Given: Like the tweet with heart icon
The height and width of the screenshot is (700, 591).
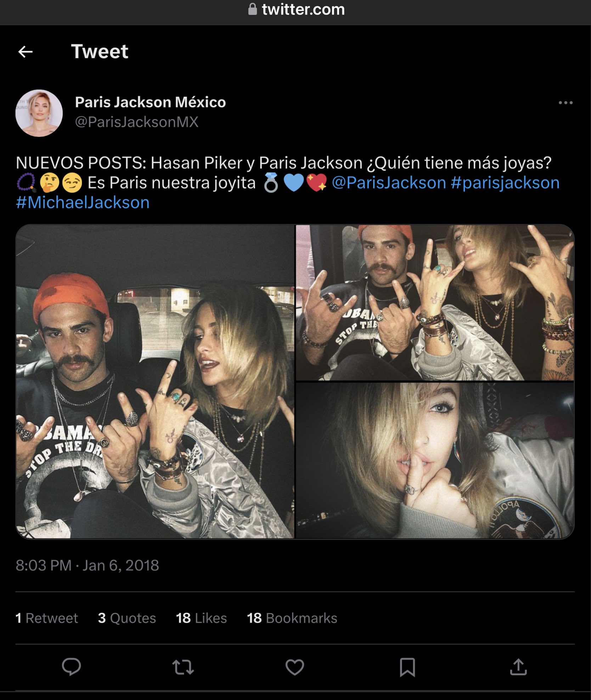Looking at the screenshot, I should click(295, 667).
